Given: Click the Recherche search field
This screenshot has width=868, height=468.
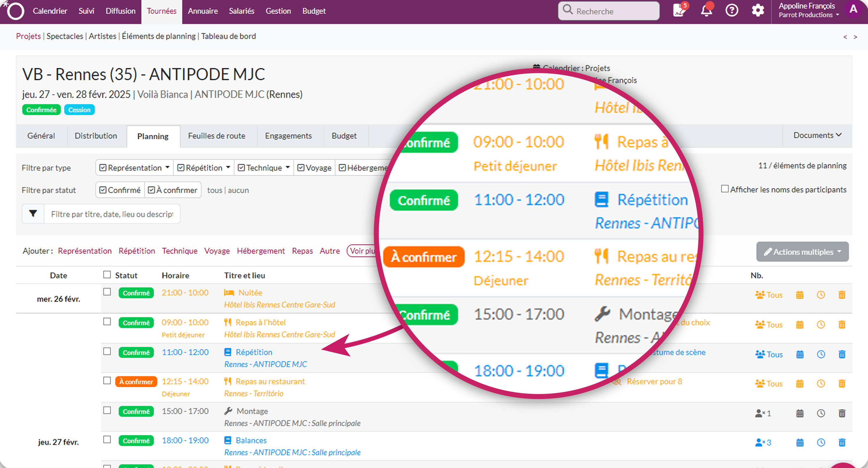Looking at the screenshot, I should pyautogui.click(x=608, y=11).
